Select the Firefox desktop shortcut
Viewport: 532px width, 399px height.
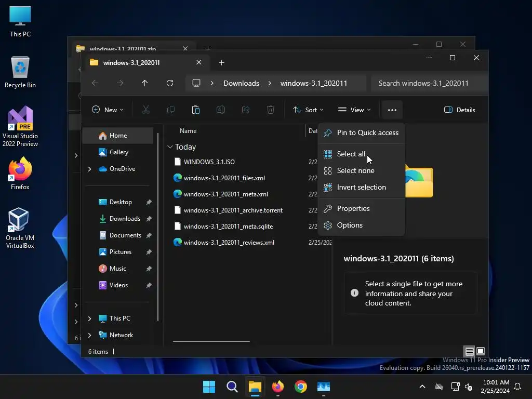(20, 174)
